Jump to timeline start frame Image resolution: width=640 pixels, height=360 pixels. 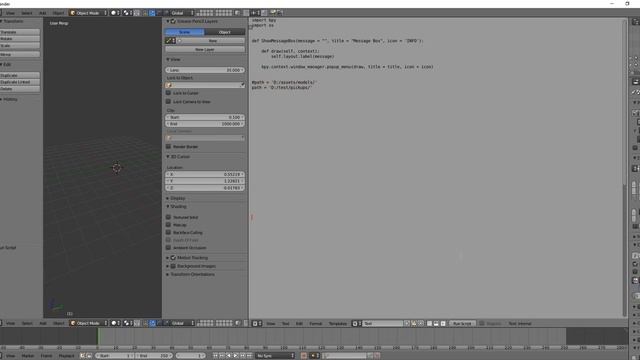point(215,356)
